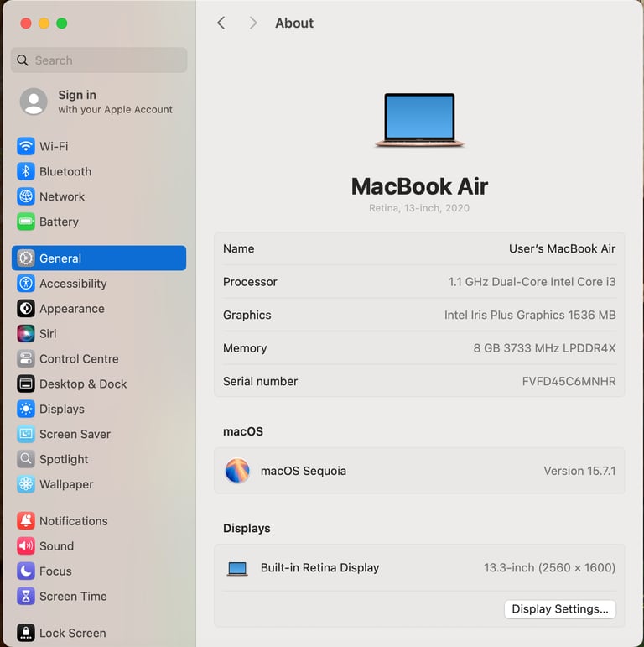The width and height of the screenshot is (644, 647).
Task: Open the Siri icon
Action: pos(25,333)
